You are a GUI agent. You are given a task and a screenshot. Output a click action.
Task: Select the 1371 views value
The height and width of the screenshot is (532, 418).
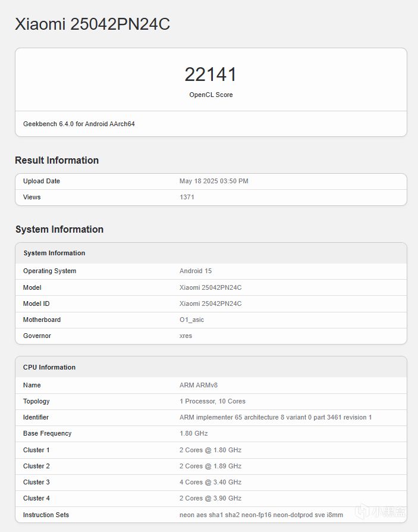tap(187, 197)
